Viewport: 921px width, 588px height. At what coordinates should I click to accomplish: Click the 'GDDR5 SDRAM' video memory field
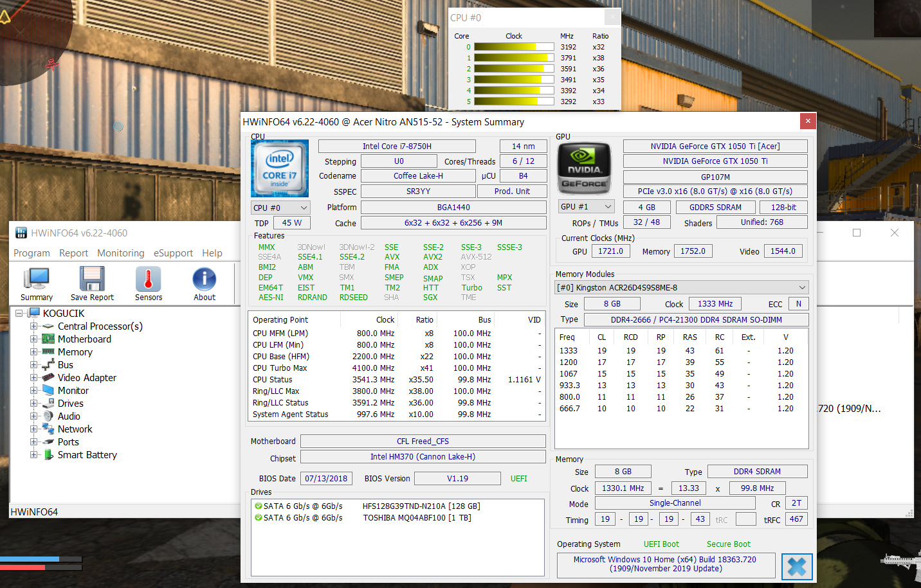tap(715, 207)
